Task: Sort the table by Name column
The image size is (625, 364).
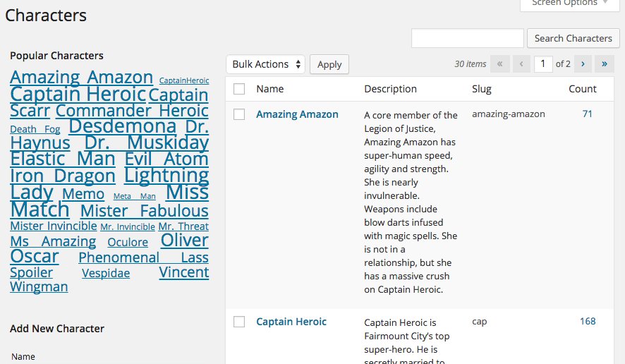Action: coord(270,89)
